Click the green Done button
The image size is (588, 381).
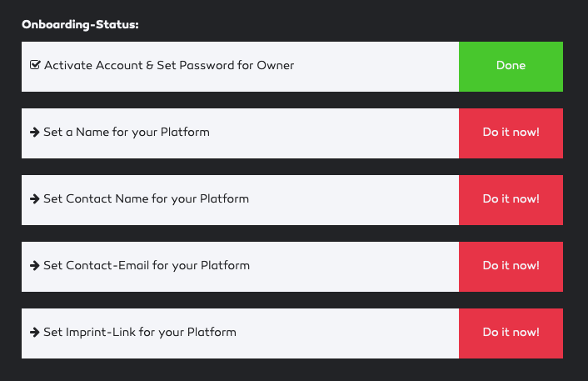511,67
